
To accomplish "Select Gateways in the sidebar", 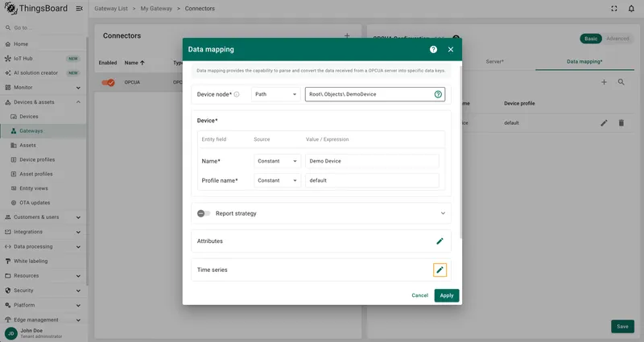I will pos(43,130).
